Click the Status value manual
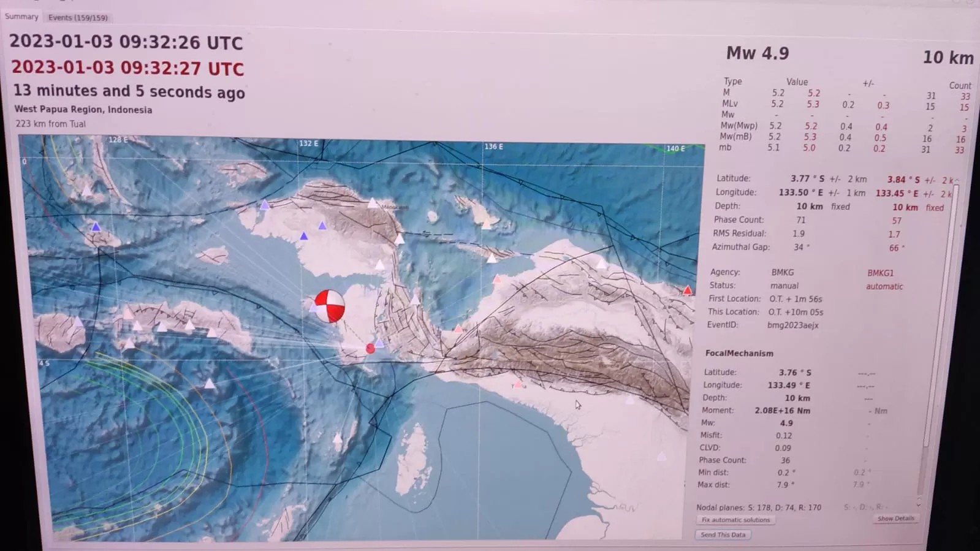 pyautogui.click(x=784, y=286)
